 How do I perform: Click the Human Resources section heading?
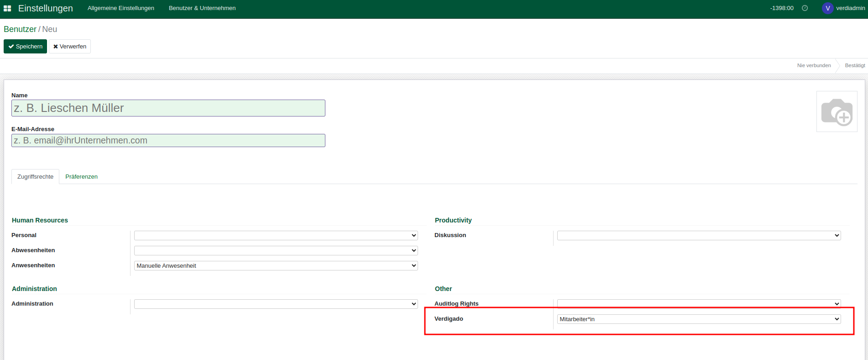(x=40, y=220)
